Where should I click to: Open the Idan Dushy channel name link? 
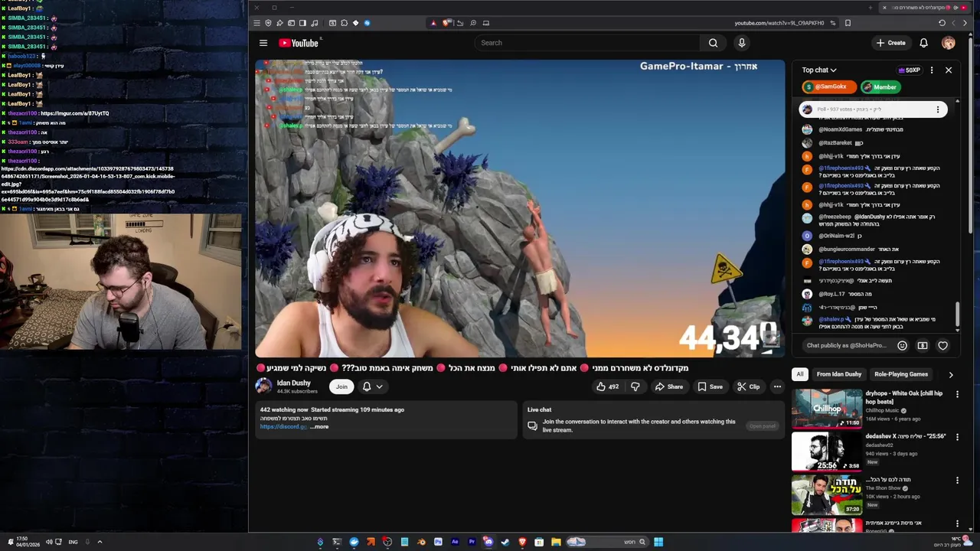click(294, 383)
